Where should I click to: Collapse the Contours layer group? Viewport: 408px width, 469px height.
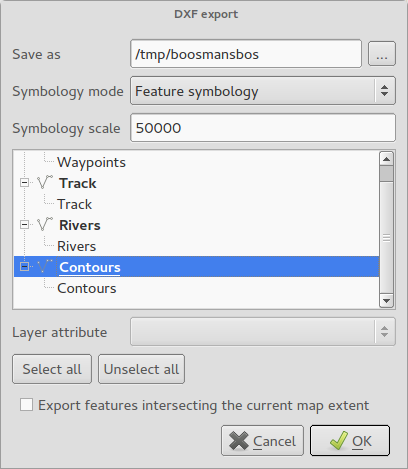click(x=24, y=266)
